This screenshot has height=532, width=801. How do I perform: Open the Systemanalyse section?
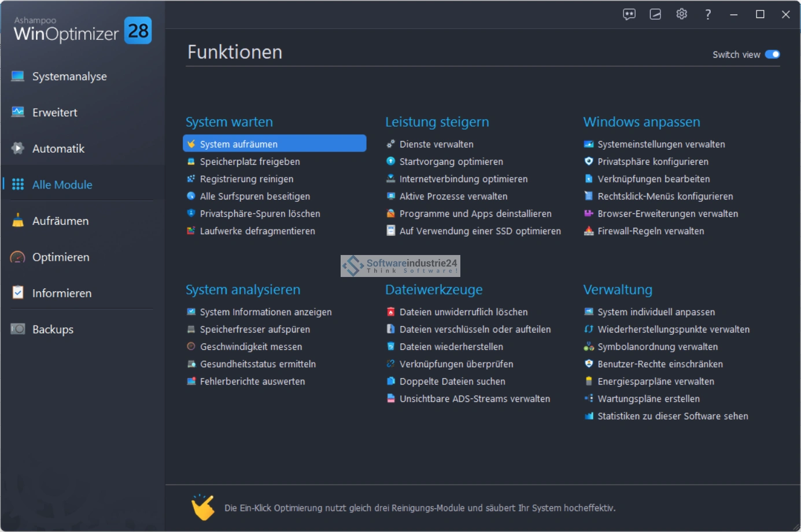pyautogui.click(x=69, y=76)
